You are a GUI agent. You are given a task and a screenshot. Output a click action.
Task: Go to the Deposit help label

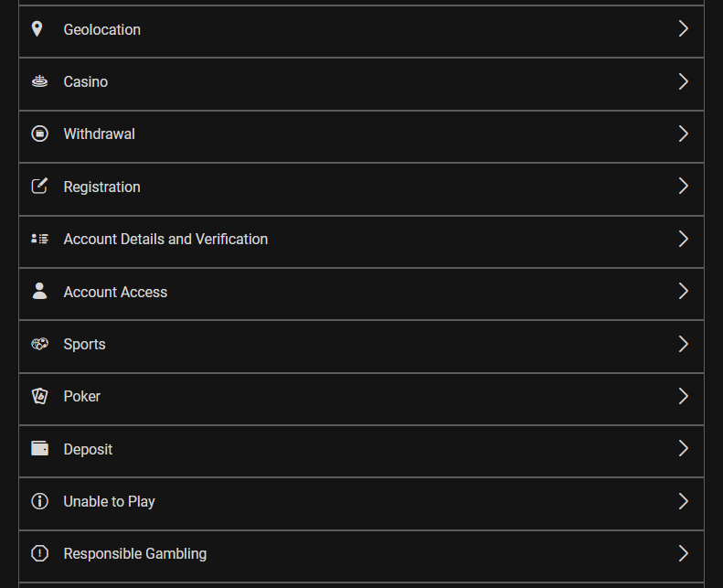[x=88, y=449]
